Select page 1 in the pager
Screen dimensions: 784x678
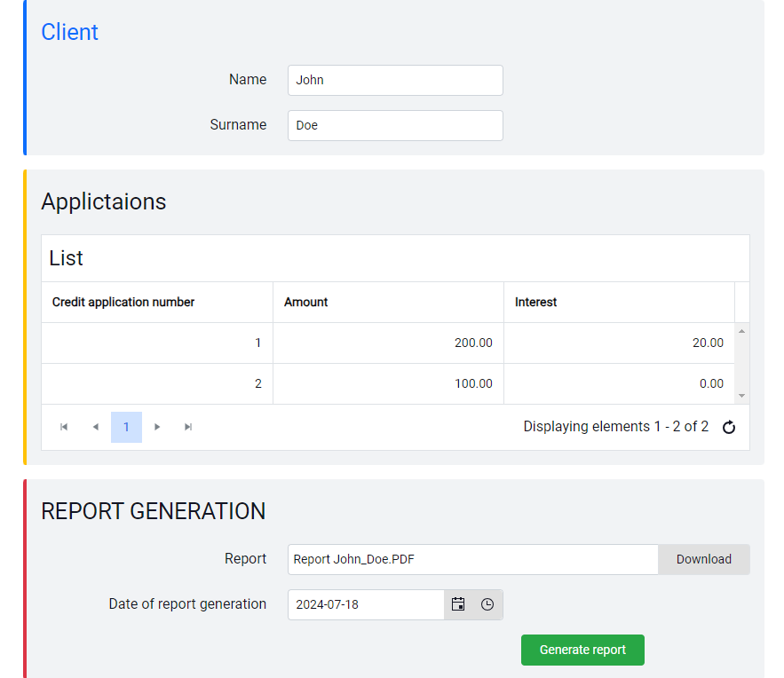[x=126, y=427]
